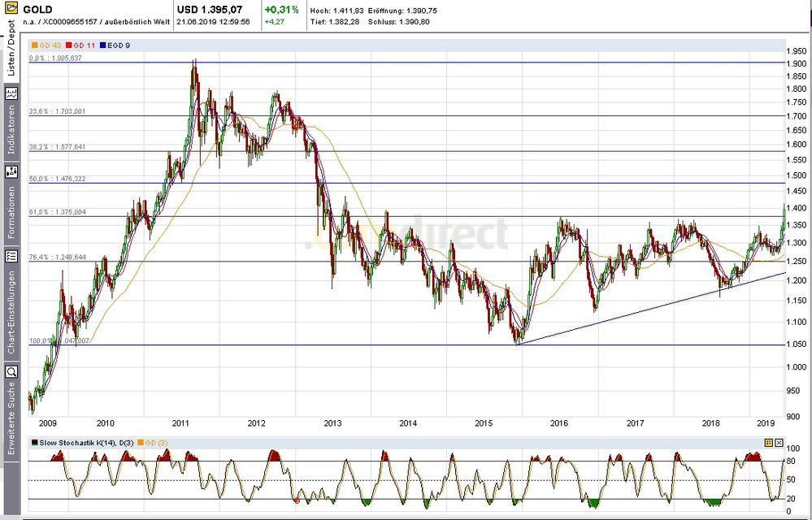
Task: Click the red GD 11 legend swatch
Action: [67, 46]
